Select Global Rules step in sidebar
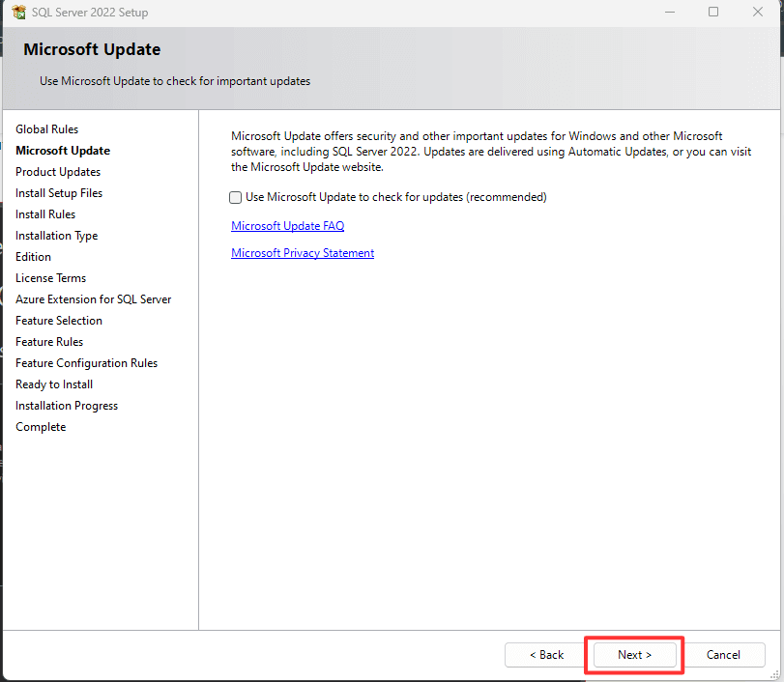 tap(47, 129)
